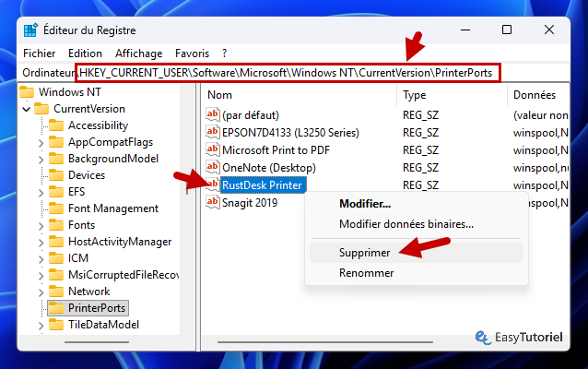Image resolution: width=588 pixels, height=369 pixels.
Task: Select the PrinterPorts key label
Action: tap(97, 308)
